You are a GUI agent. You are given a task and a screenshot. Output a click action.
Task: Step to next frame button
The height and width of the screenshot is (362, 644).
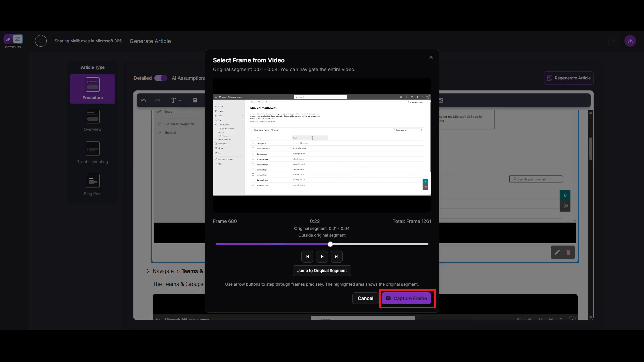[x=336, y=257]
